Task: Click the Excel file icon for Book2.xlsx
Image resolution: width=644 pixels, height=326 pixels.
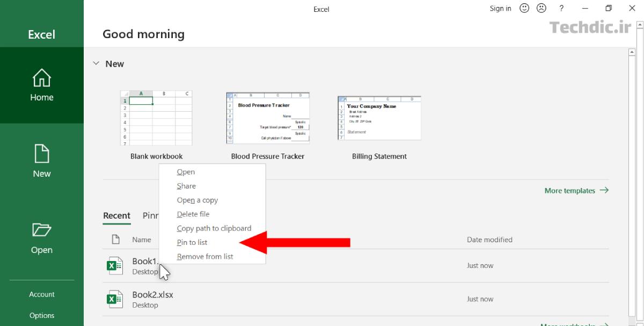Action: 115,299
